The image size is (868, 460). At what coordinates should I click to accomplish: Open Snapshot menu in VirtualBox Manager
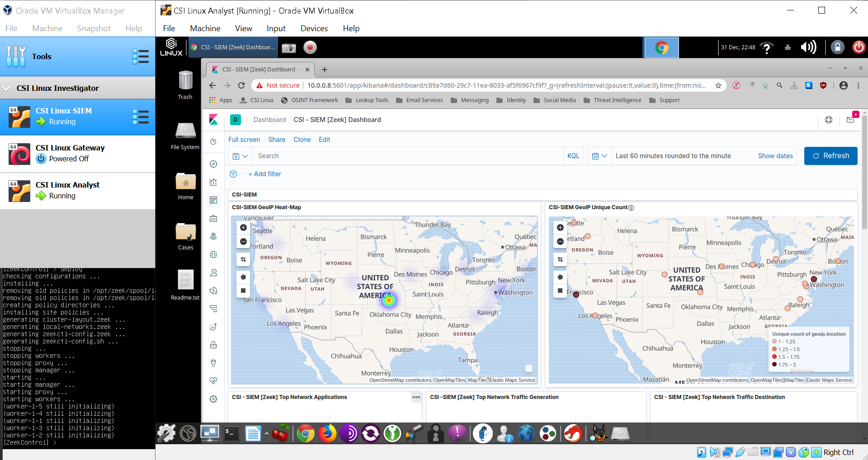point(94,28)
